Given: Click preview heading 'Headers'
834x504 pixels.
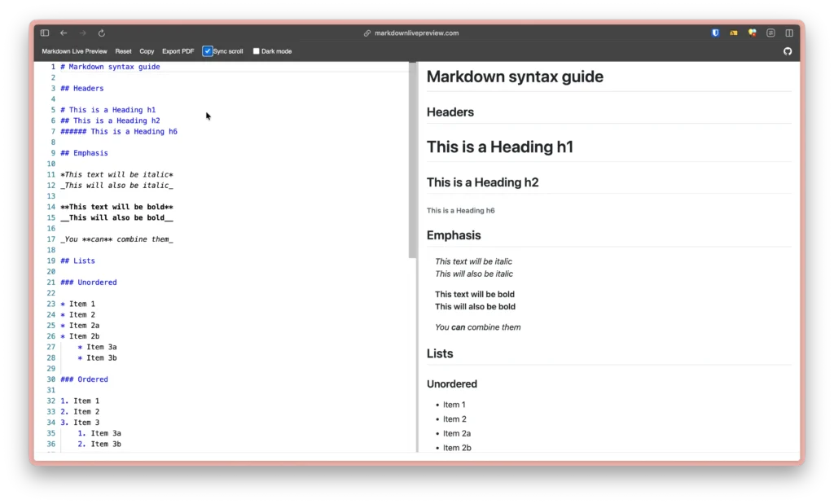Looking at the screenshot, I should point(450,112).
